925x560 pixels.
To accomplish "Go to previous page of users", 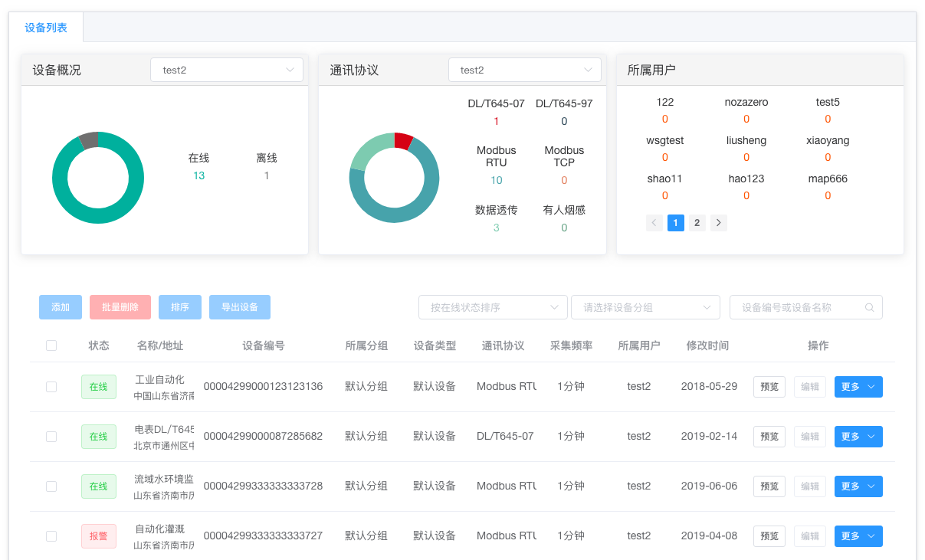I will tap(654, 223).
